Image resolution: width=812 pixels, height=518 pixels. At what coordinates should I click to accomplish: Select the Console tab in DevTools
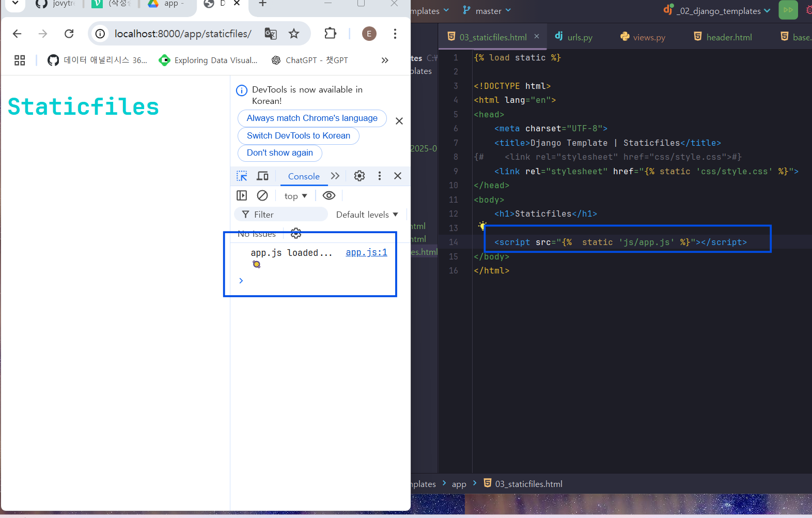[304, 176]
